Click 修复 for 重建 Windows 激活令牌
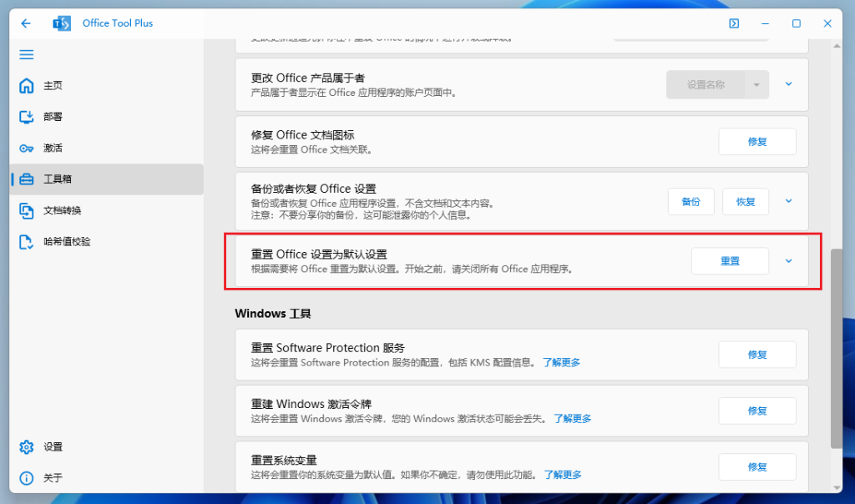 tap(756, 411)
